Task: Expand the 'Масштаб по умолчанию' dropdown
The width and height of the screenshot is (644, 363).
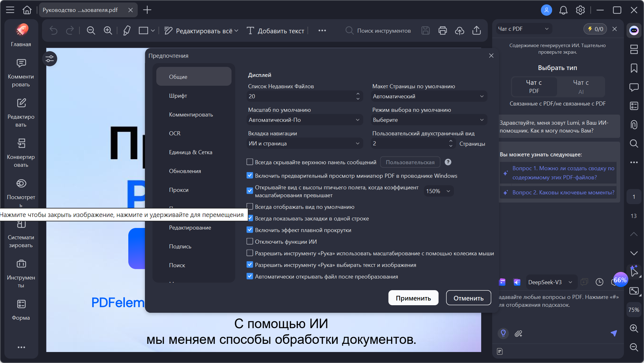Action: coord(304,120)
